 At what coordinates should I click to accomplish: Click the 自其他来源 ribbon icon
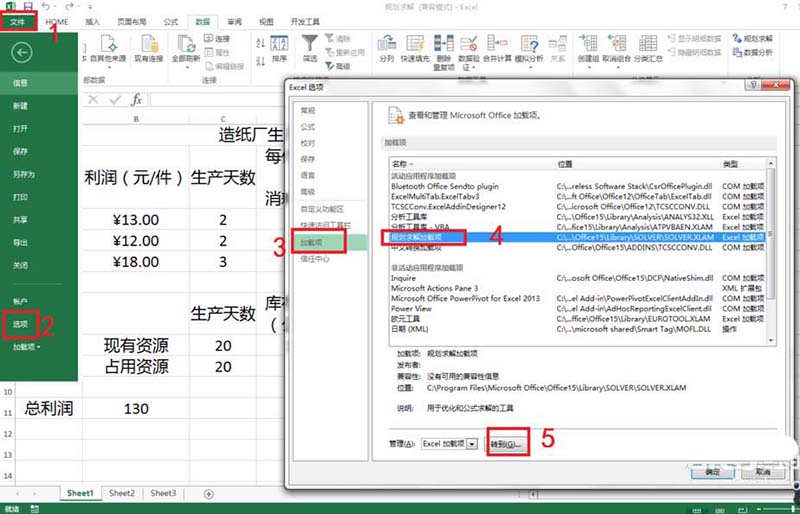tap(109, 43)
